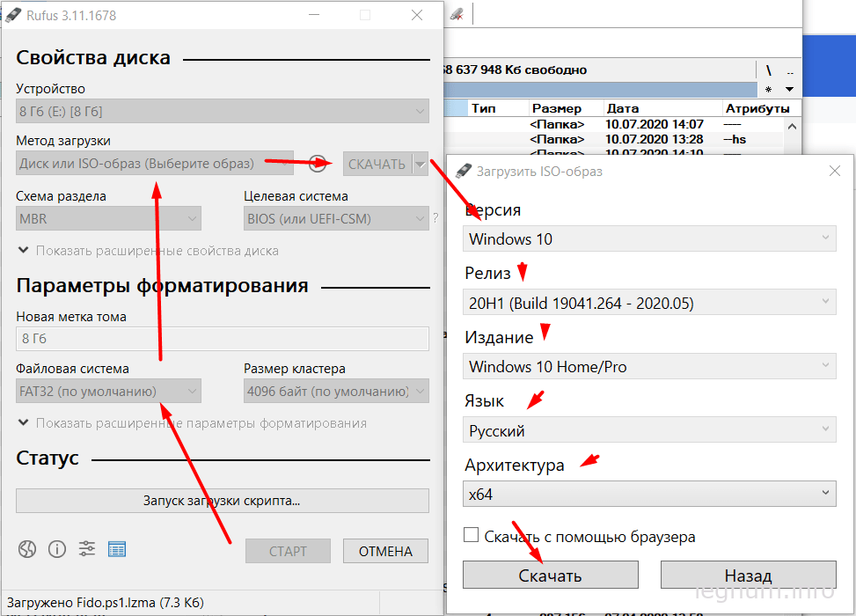Open the Версия Windows 10 dropdown
856x616 pixels.
click(649, 238)
